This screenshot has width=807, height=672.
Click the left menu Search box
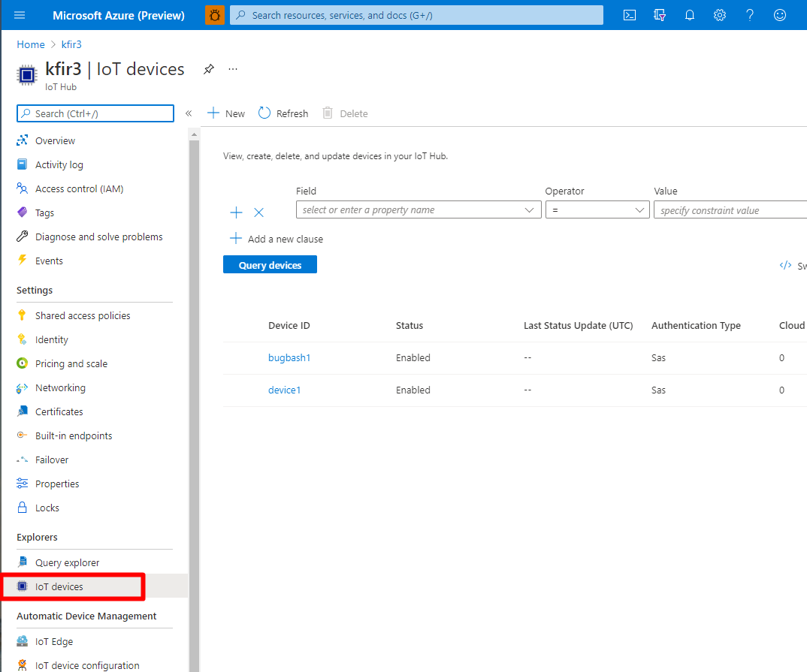coord(95,113)
